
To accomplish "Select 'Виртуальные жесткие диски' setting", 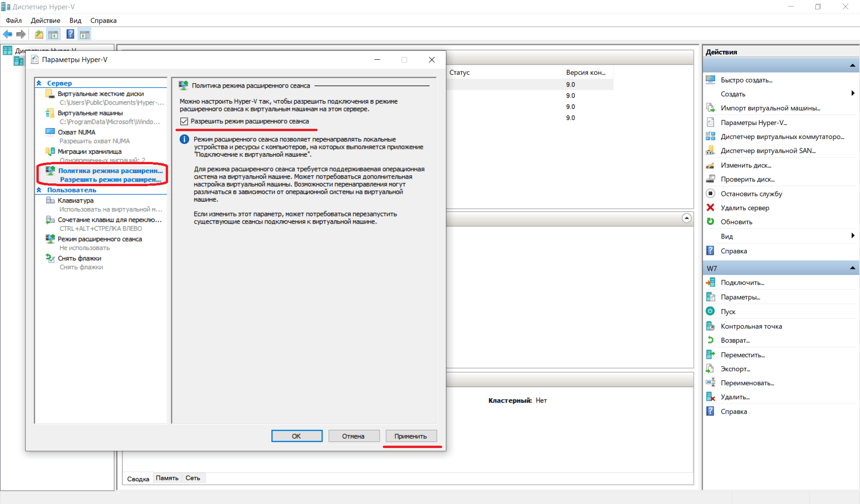I will click(101, 94).
